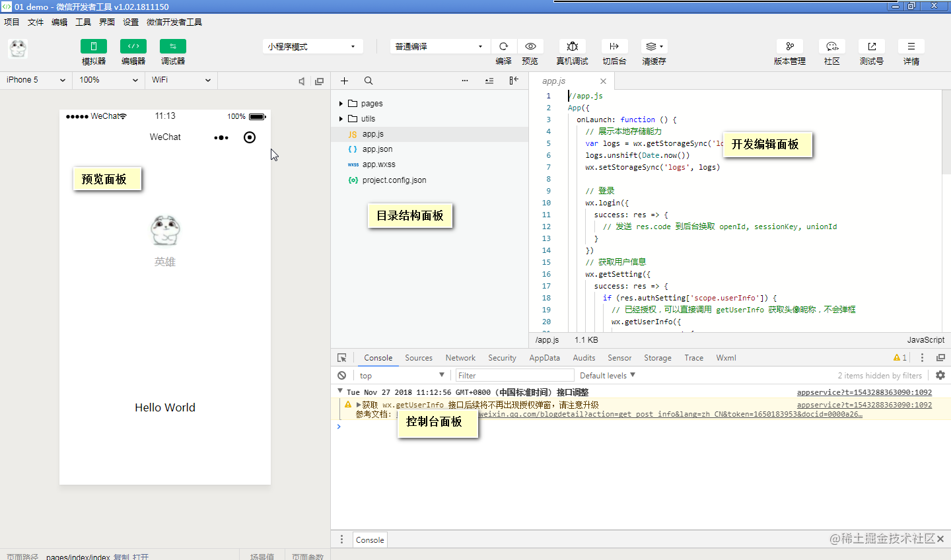Switch to the Sensor tab

(619, 358)
